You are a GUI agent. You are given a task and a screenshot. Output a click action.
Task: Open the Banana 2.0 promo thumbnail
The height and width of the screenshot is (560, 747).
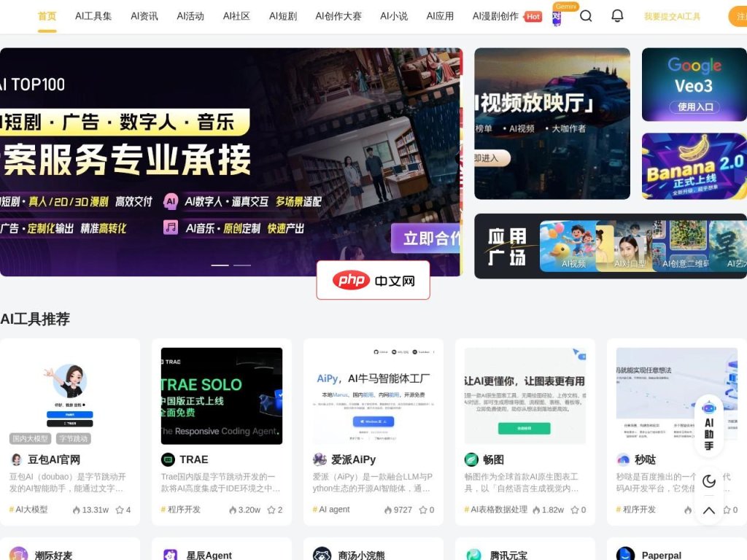[694, 166]
